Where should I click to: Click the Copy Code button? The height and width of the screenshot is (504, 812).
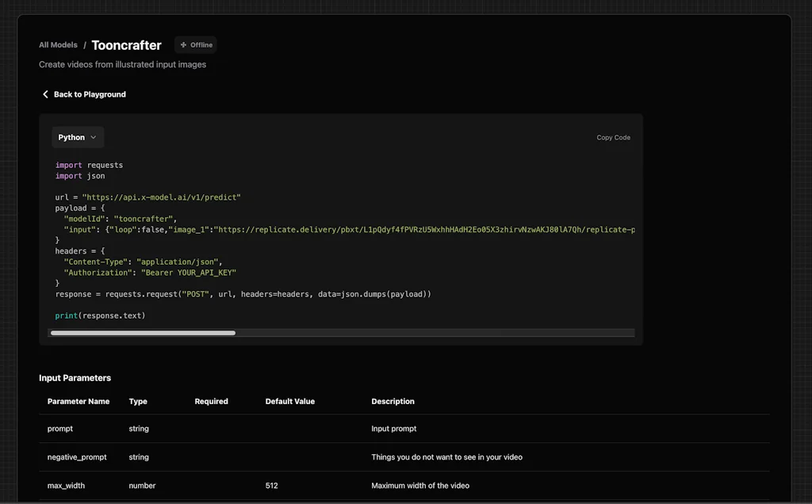613,137
